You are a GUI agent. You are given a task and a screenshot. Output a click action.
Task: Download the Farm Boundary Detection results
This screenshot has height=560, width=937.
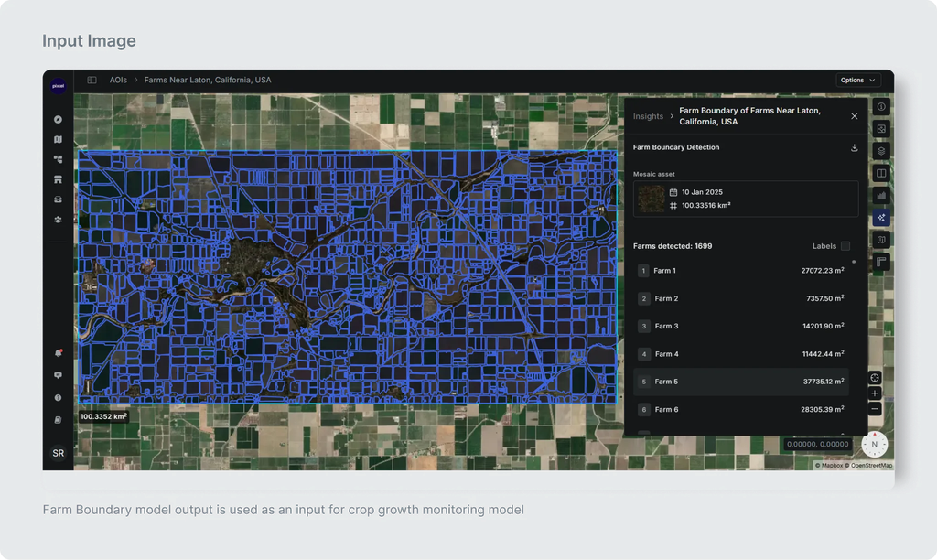(x=855, y=147)
